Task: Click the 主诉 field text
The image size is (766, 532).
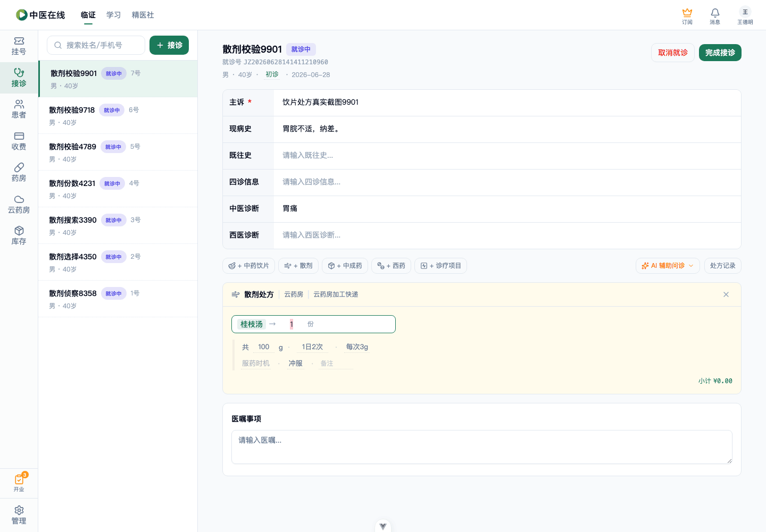Action: coord(320,102)
